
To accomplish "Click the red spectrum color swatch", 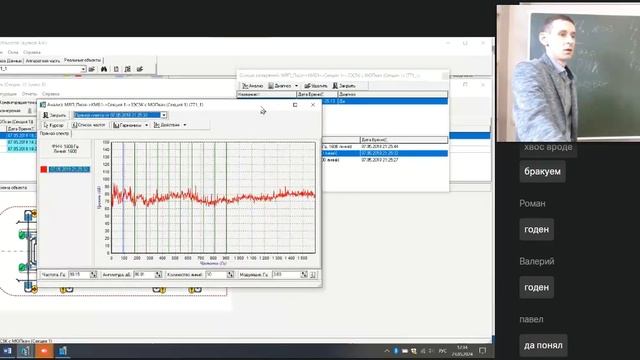I will pos(44,169).
